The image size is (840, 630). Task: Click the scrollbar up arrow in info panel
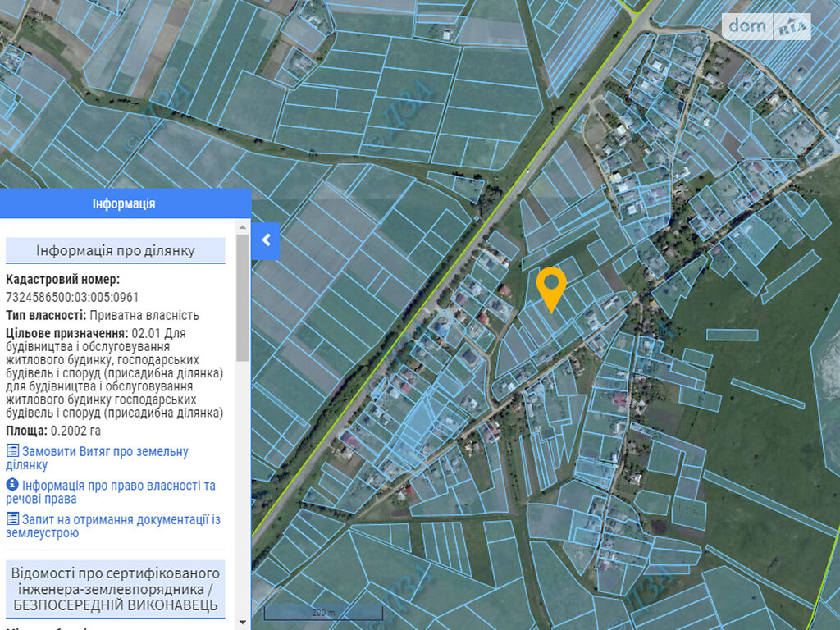[243, 226]
